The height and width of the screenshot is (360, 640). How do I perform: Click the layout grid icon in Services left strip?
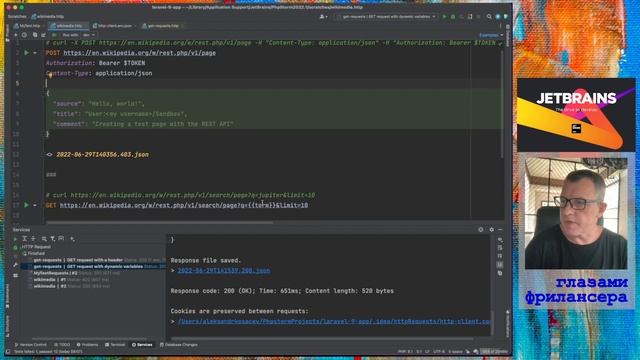point(16,276)
